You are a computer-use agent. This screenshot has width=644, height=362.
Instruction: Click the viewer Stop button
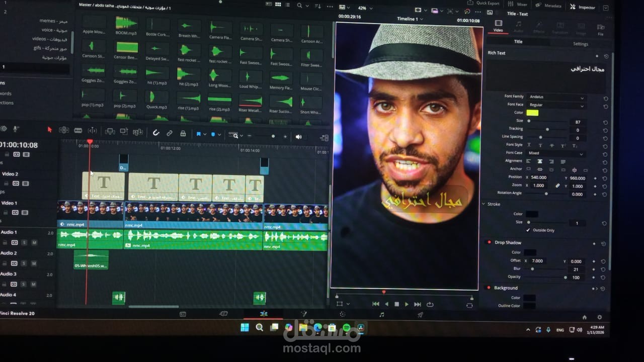[x=396, y=304]
